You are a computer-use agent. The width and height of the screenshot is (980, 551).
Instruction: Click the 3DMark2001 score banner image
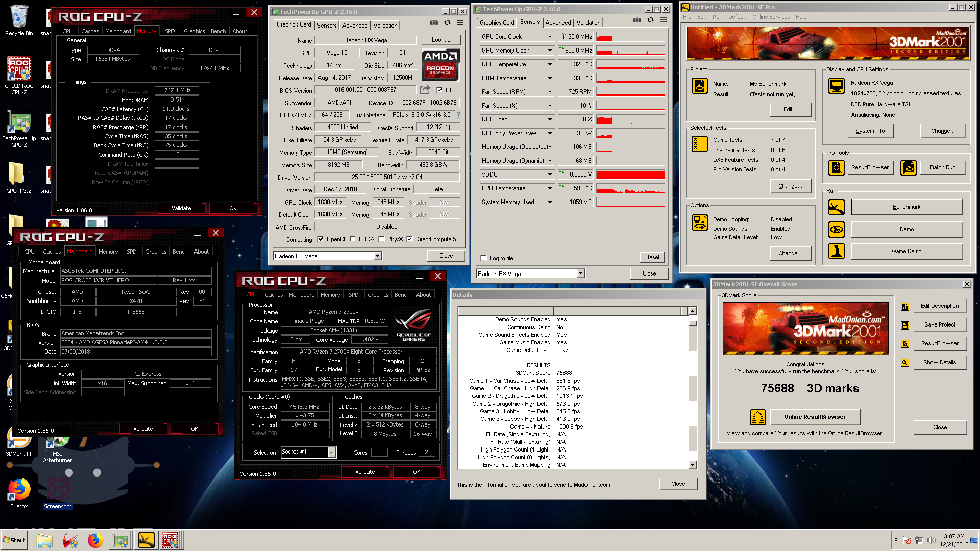pos(805,328)
